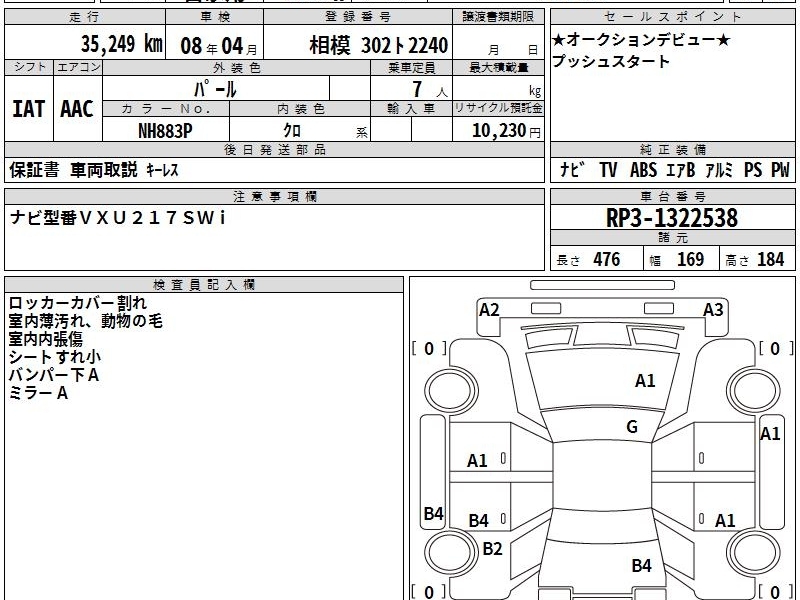Select exterior color パール
The width and height of the screenshot is (800, 600).
pyautogui.click(x=215, y=89)
